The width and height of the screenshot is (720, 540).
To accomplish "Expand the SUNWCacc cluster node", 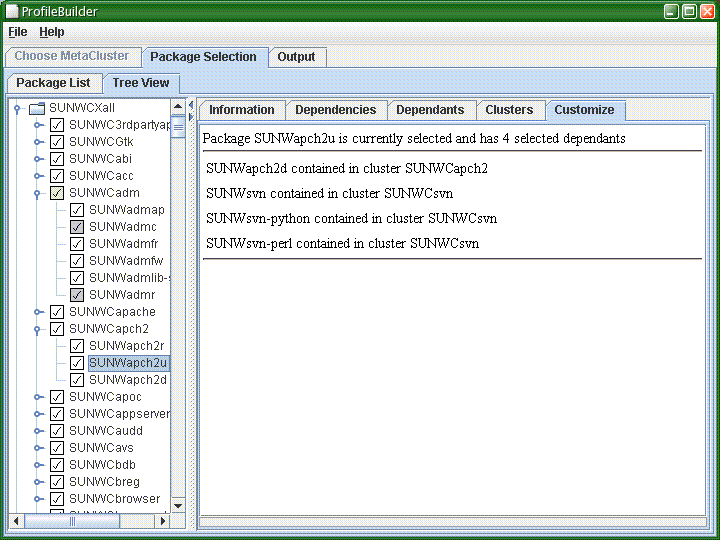I will click(39, 176).
